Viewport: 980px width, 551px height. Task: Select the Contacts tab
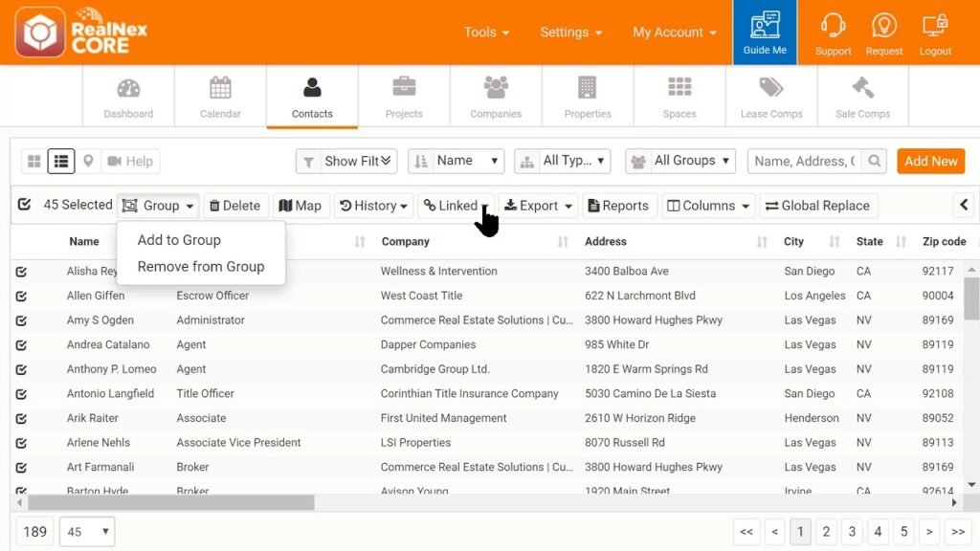coord(312,97)
